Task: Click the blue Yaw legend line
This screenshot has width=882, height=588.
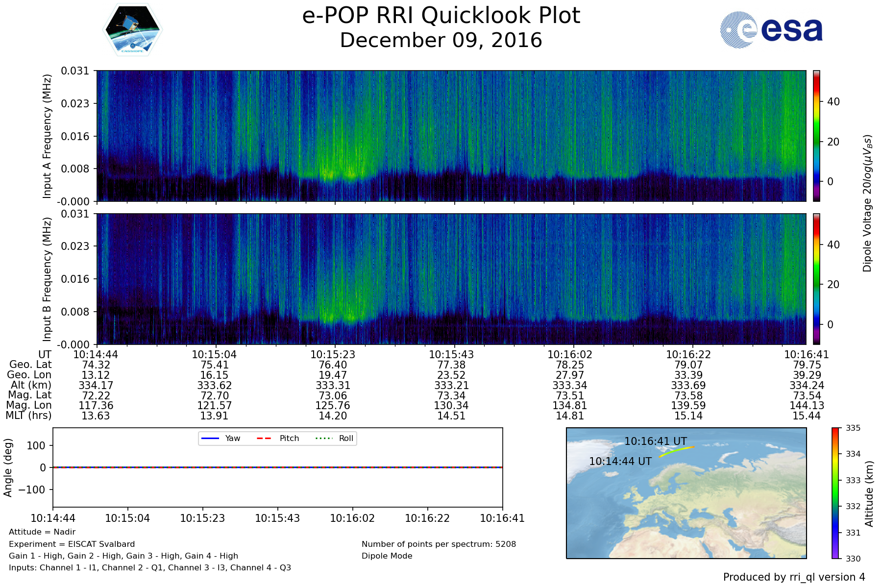Action: click(210, 438)
